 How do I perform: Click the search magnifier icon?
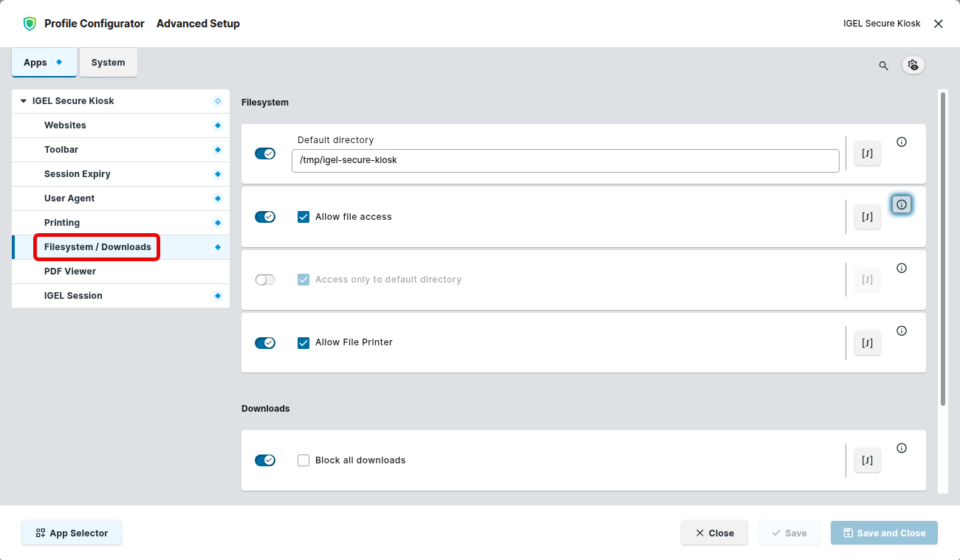[x=883, y=66]
